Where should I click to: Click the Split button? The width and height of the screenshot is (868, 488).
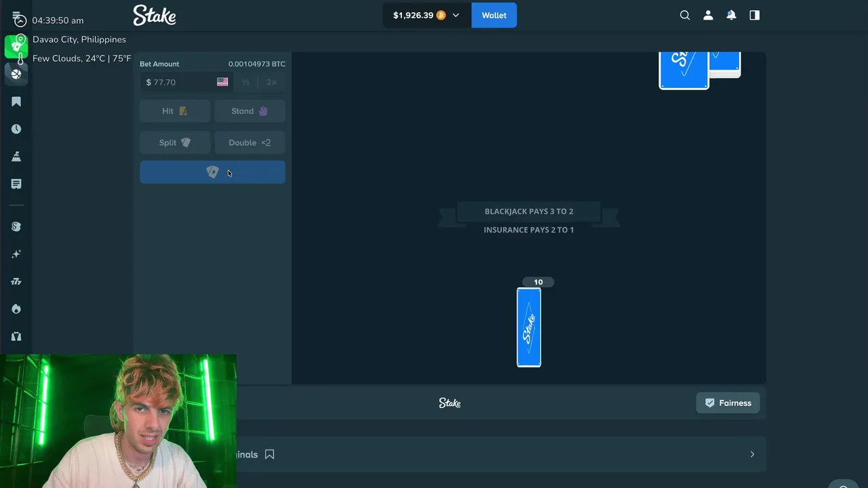(x=175, y=142)
